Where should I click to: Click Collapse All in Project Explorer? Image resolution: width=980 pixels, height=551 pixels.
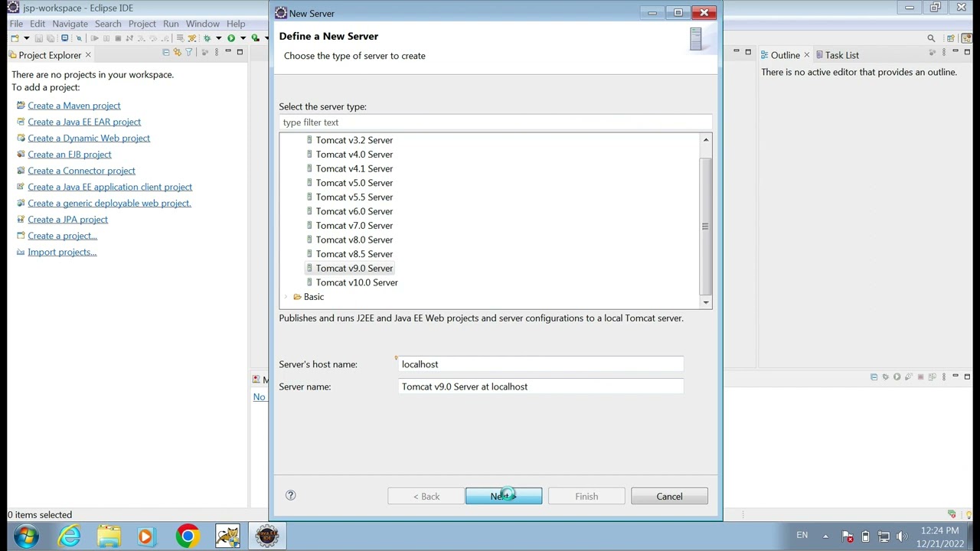point(165,52)
